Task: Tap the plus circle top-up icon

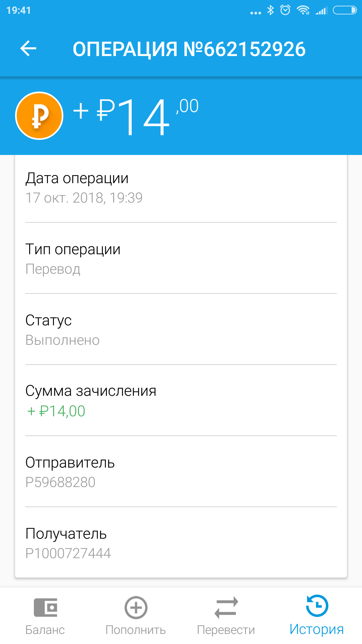Action: pyautogui.click(x=136, y=607)
